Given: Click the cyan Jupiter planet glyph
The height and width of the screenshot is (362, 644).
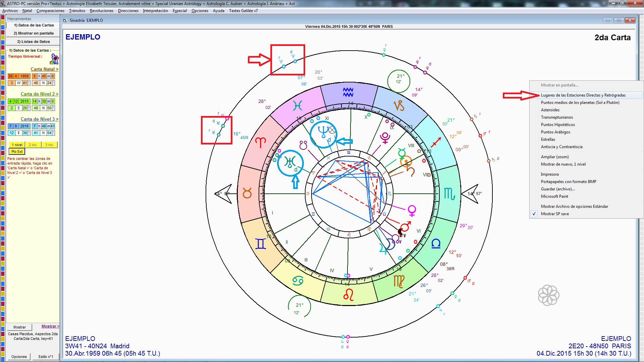Looking at the screenshot, I should (x=383, y=248).
